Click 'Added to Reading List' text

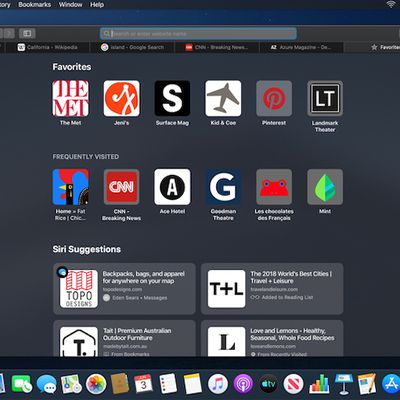[287, 297]
